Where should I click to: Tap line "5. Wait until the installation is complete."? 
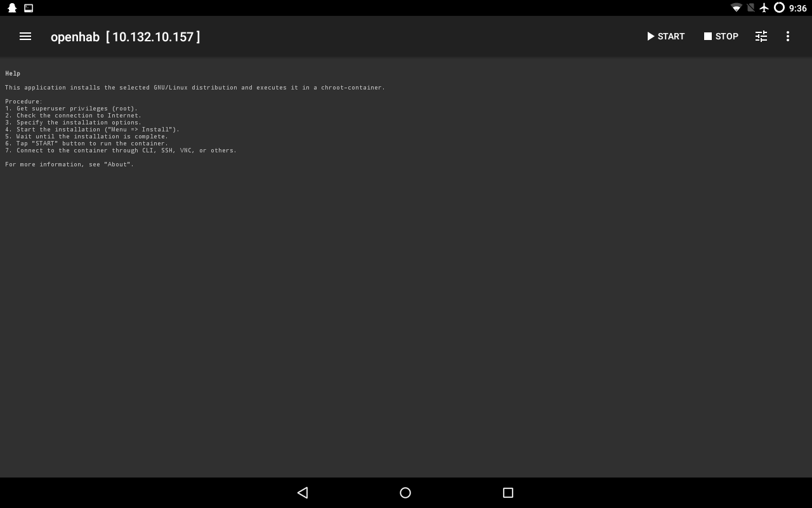[86, 137]
